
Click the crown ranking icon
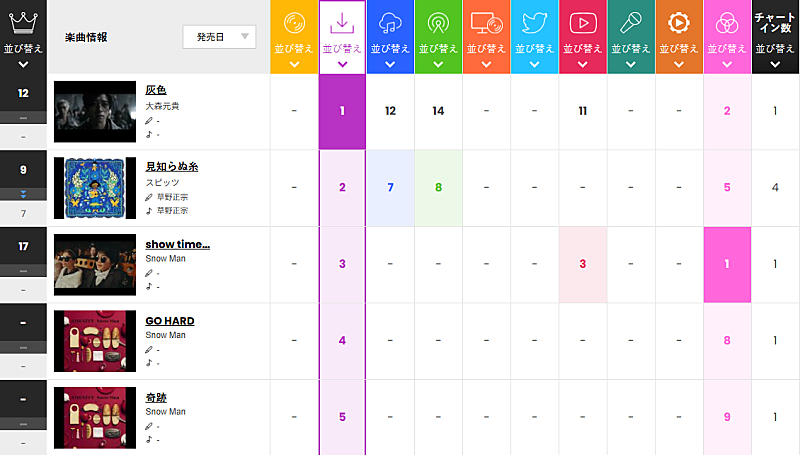coord(23,23)
